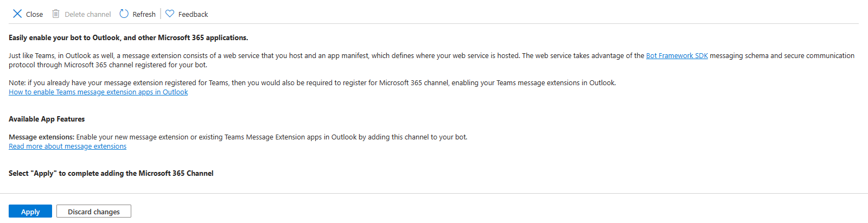Click the trash can delete icon
The image size is (868, 223).
tap(55, 14)
